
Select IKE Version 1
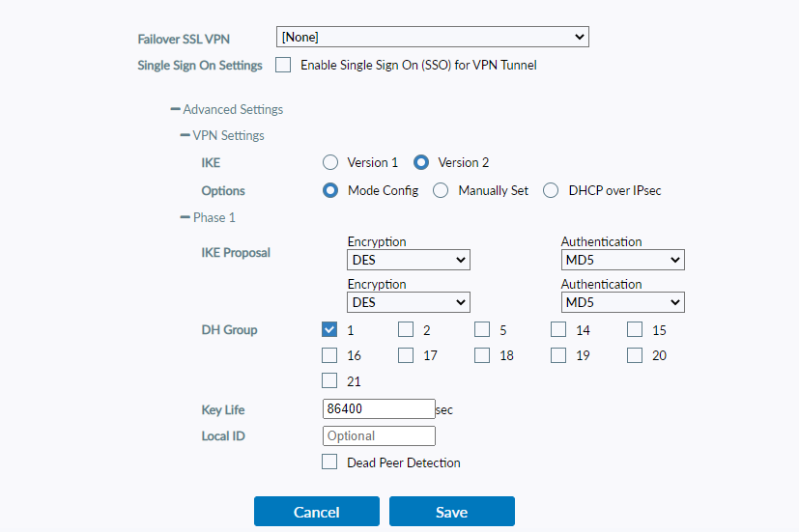coord(330,162)
